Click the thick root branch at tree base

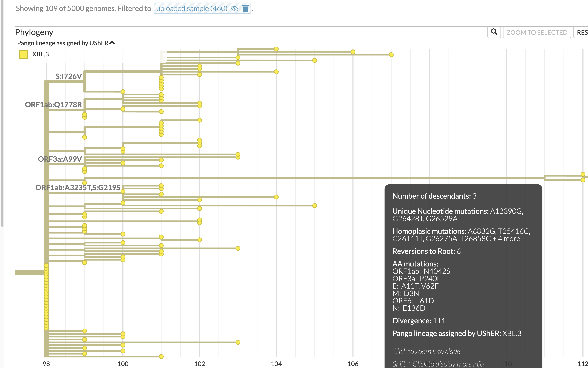[29, 272]
